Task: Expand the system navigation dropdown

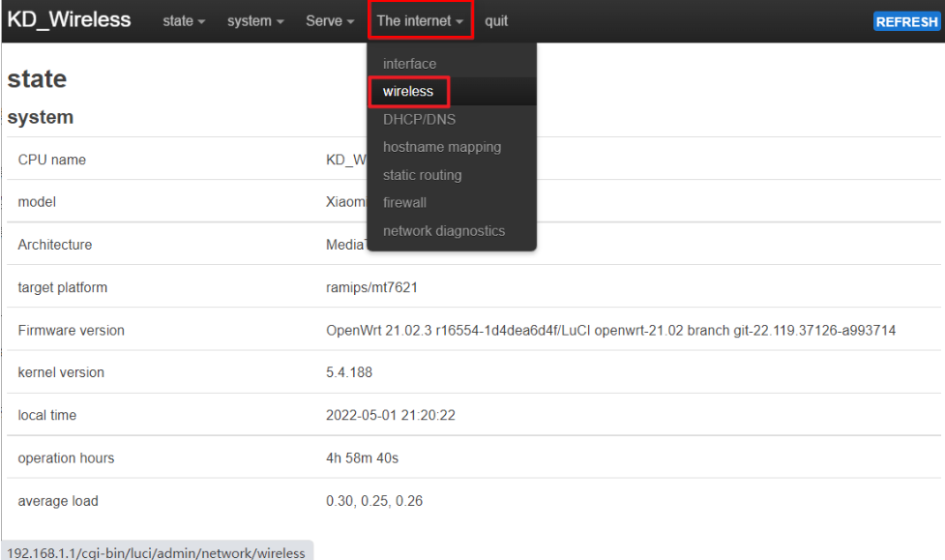Action: [255, 21]
